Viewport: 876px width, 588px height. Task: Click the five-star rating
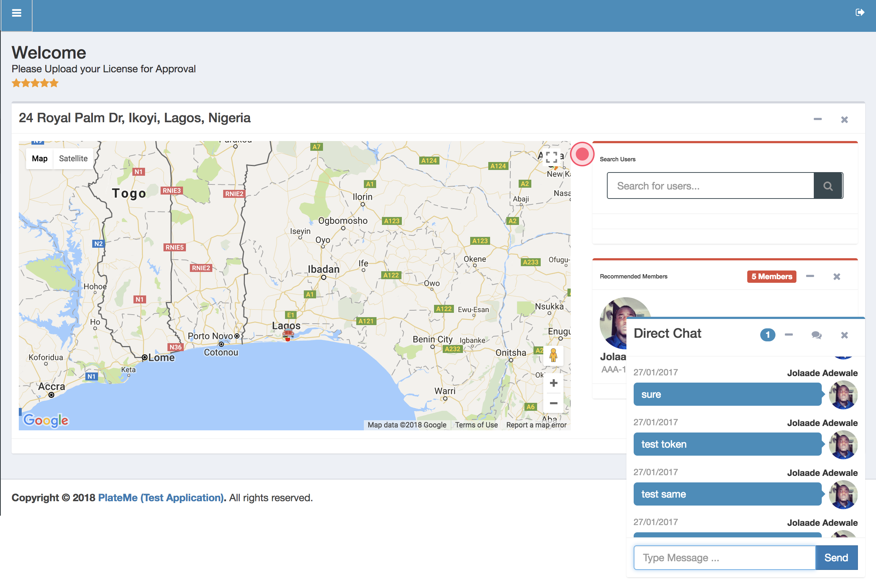[x=35, y=83]
